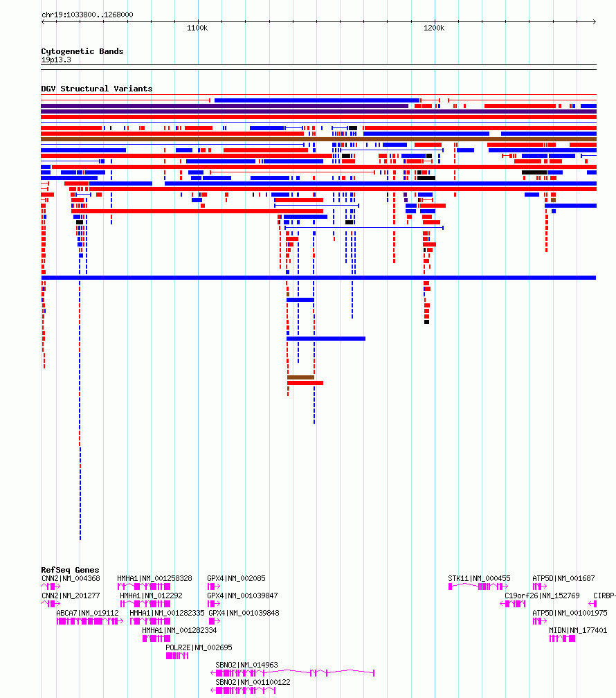The height and width of the screenshot is (698, 616).
Task: Open the CNN2|NM_201277 gene label
Action: tap(71, 596)
